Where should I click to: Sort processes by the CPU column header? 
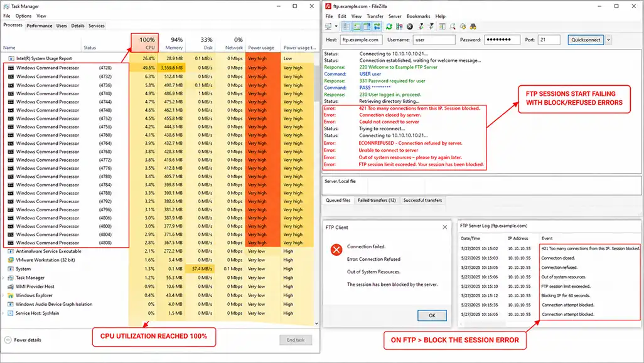(144, 43)
